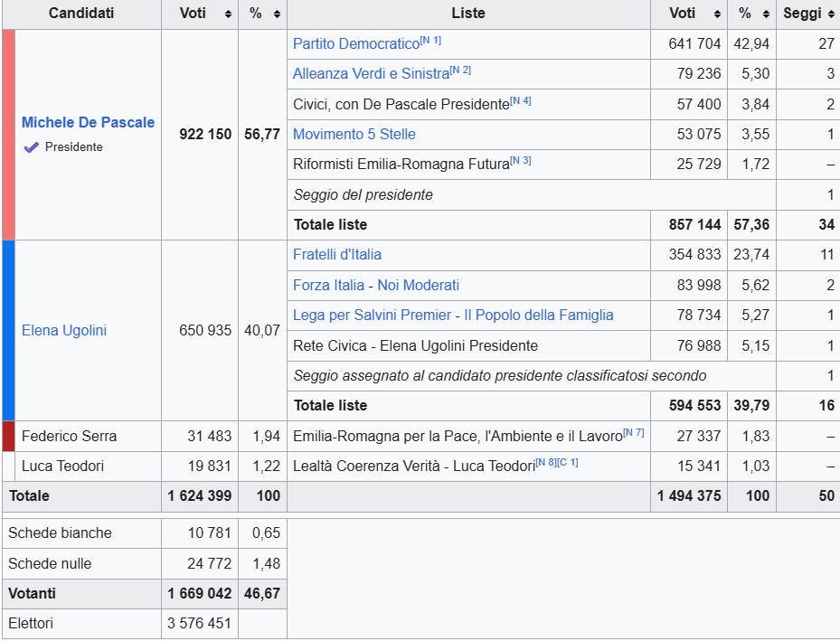840x641 pixels.
Task: Sort by the candidates' percentage column arrows
Action: point(277,14)
